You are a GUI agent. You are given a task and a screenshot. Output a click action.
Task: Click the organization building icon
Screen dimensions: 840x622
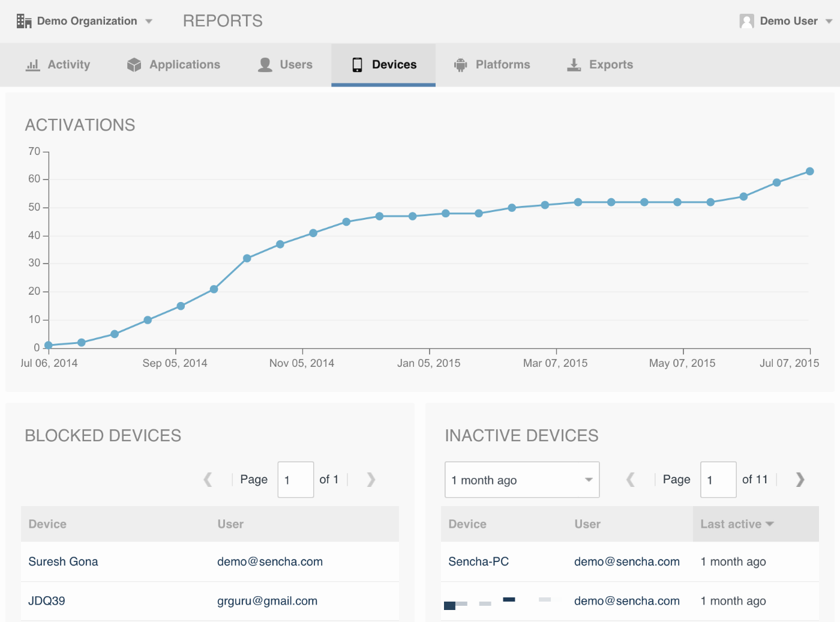(24, 21)
